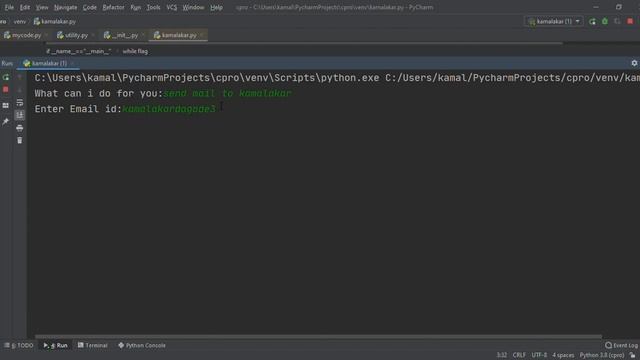Close the kamalakar (1) run tab
Image resolution: width=640 pixels, height=360 pixels.
(72, 63)
